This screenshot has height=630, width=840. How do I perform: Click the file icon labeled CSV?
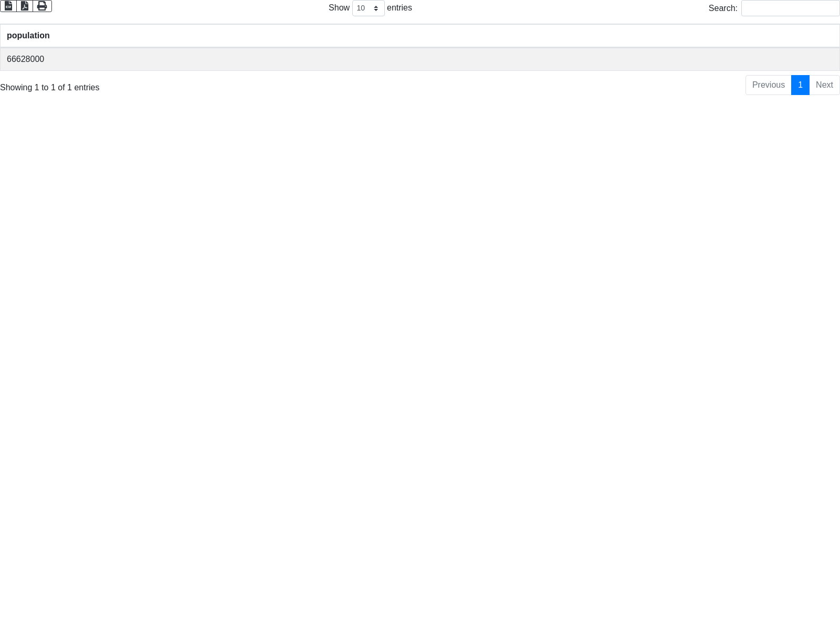[x=8, y=6]
